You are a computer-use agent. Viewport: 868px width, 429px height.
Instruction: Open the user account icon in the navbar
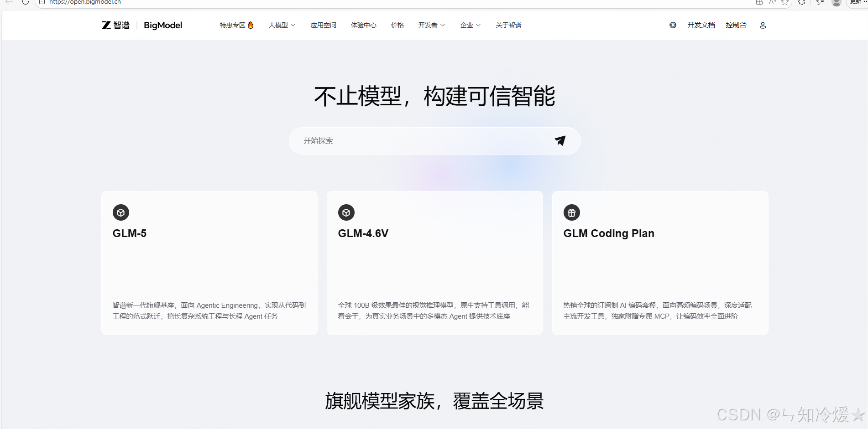pyautogui.click(x=762, y=26)
